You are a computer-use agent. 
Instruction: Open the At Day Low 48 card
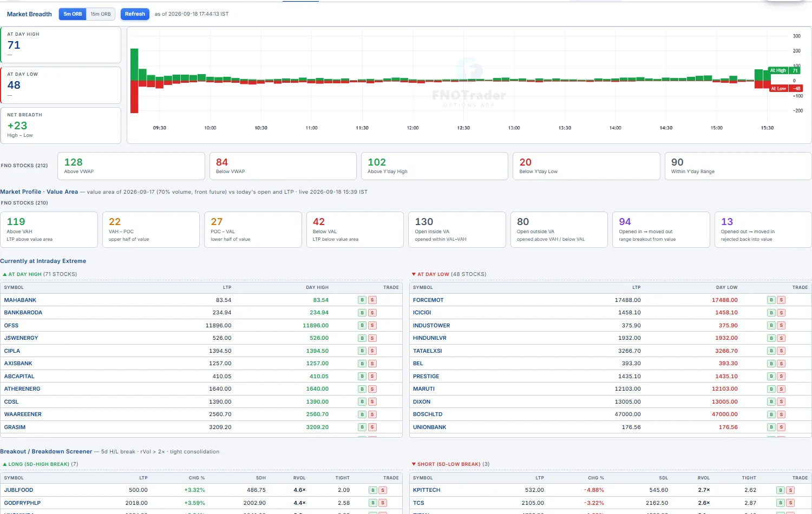tap(61, 85)
